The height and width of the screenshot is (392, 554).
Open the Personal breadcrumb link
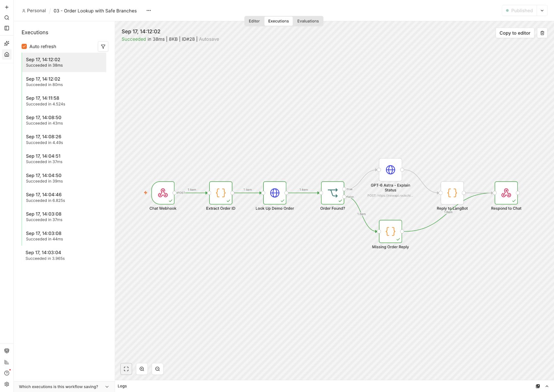click(34, 11)
